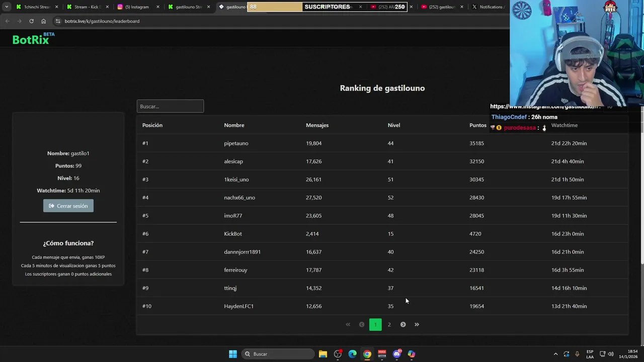Click the name 1keisi_uno in ranking

tap(236, 179)
